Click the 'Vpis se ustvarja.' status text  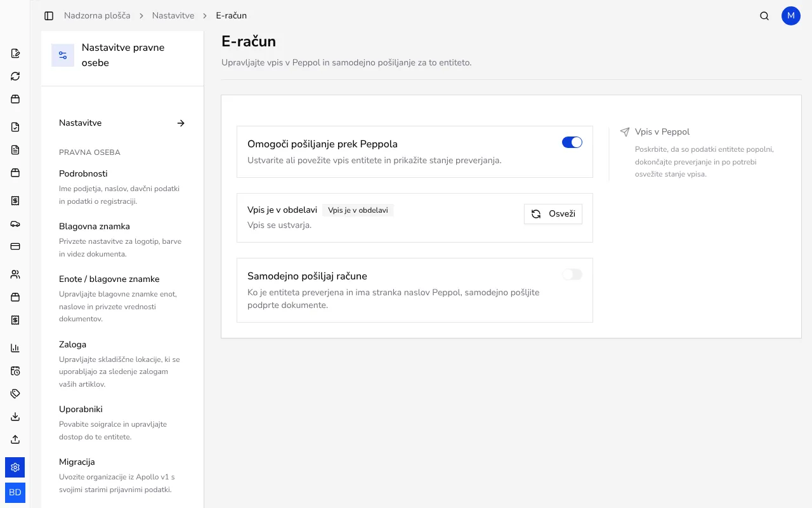(279, 225)
